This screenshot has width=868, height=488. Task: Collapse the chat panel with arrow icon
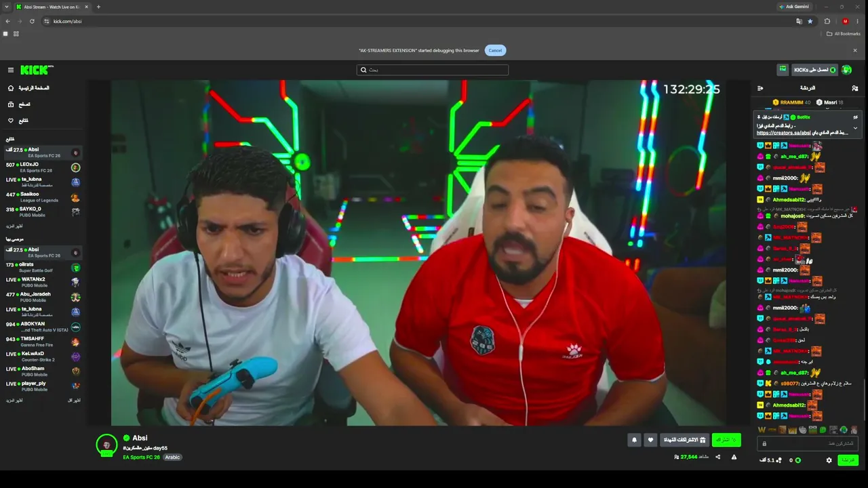pos(760,88)
